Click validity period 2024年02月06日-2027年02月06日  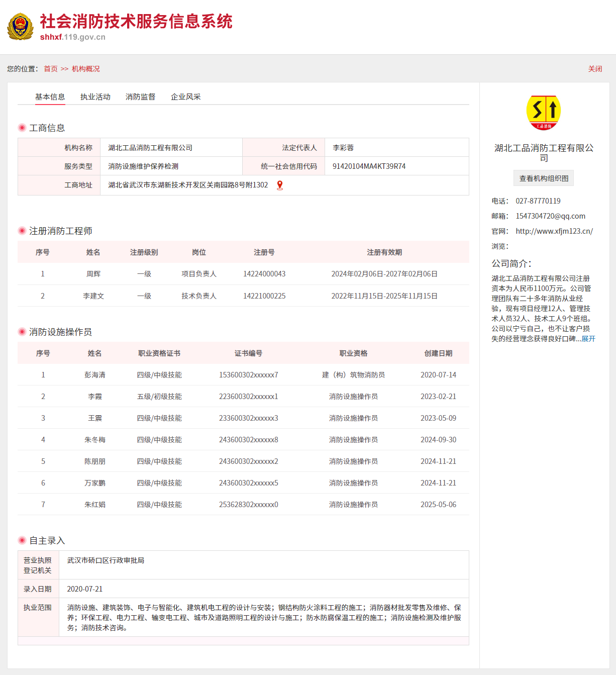[384, 274]
